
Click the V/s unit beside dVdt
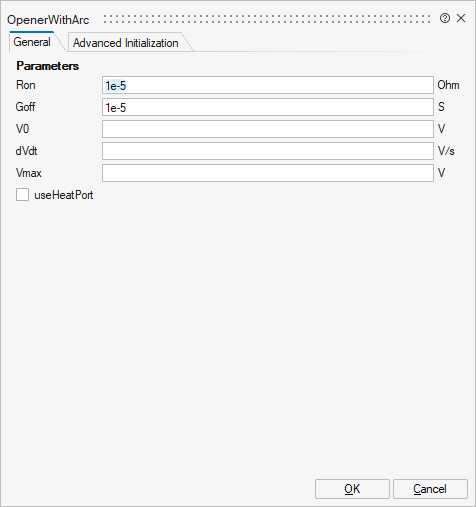pyautogui.click(x=446, y=151)
